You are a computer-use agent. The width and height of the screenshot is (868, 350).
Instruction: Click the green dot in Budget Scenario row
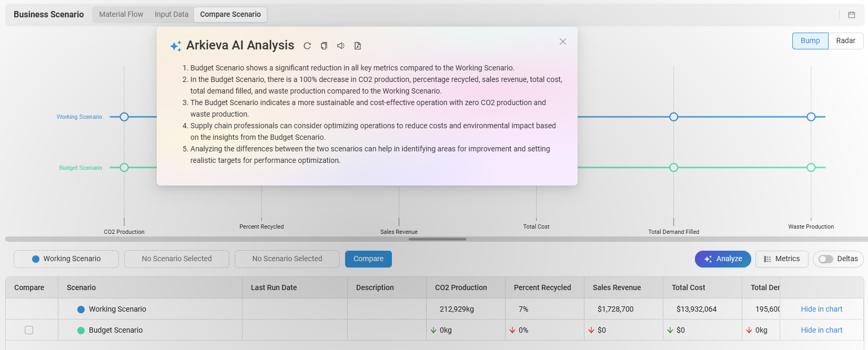point(81,331)
